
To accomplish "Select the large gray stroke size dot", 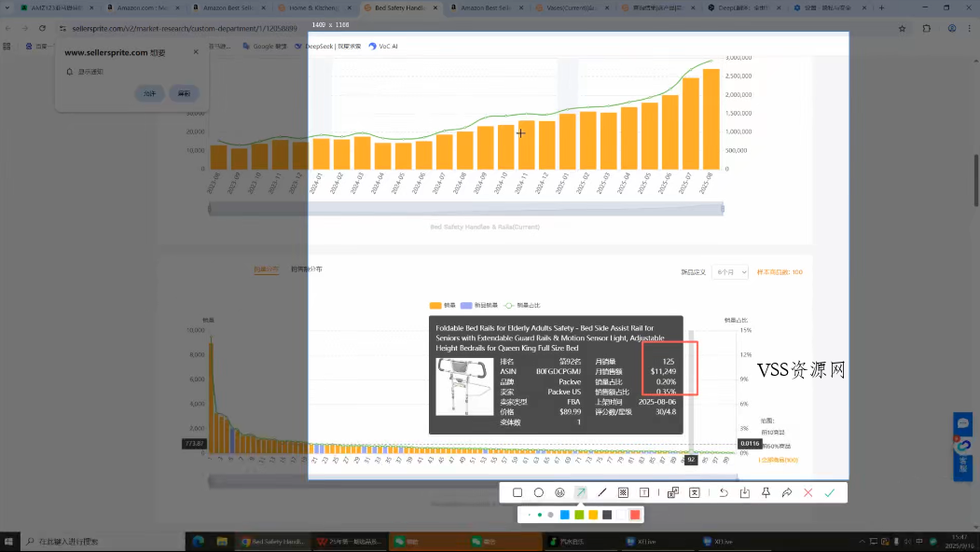I will coord(551,515).
